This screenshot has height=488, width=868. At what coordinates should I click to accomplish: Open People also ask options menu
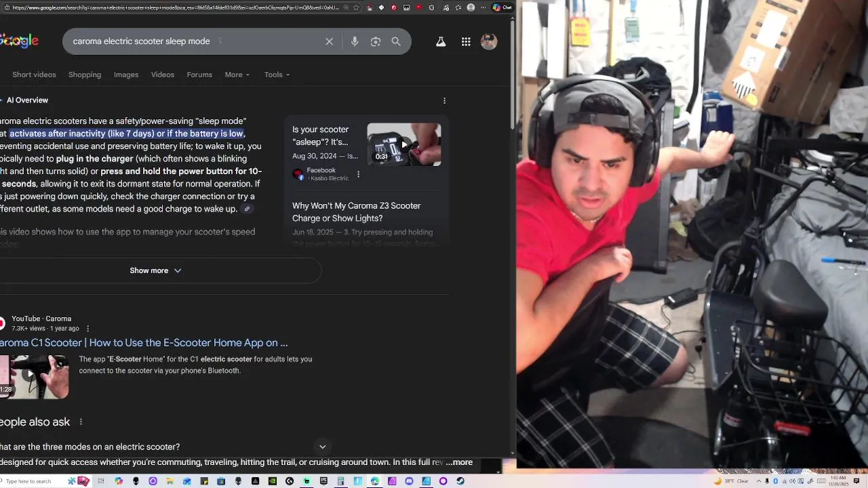81,422
